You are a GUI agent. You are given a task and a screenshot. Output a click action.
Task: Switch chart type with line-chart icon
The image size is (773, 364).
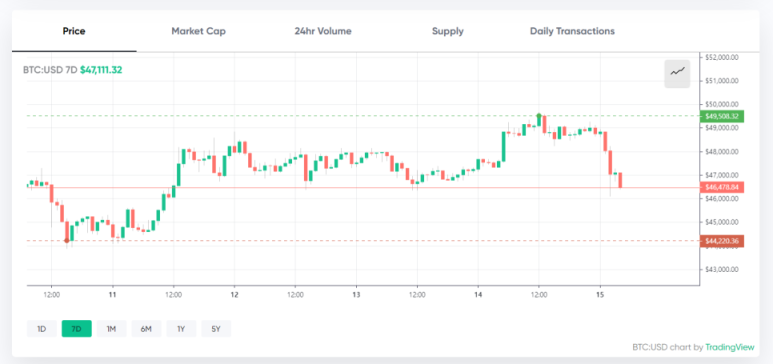[x=677, y=74]
